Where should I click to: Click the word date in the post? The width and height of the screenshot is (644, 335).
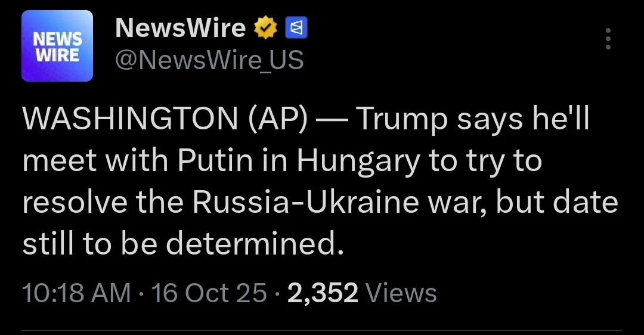pyautogui.click(x=587, y=203)
